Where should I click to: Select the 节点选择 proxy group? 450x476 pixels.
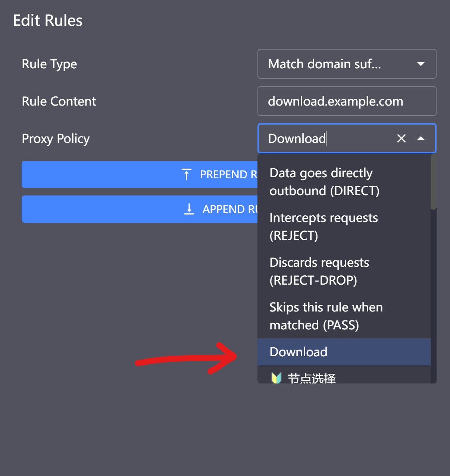coord(312,378)
